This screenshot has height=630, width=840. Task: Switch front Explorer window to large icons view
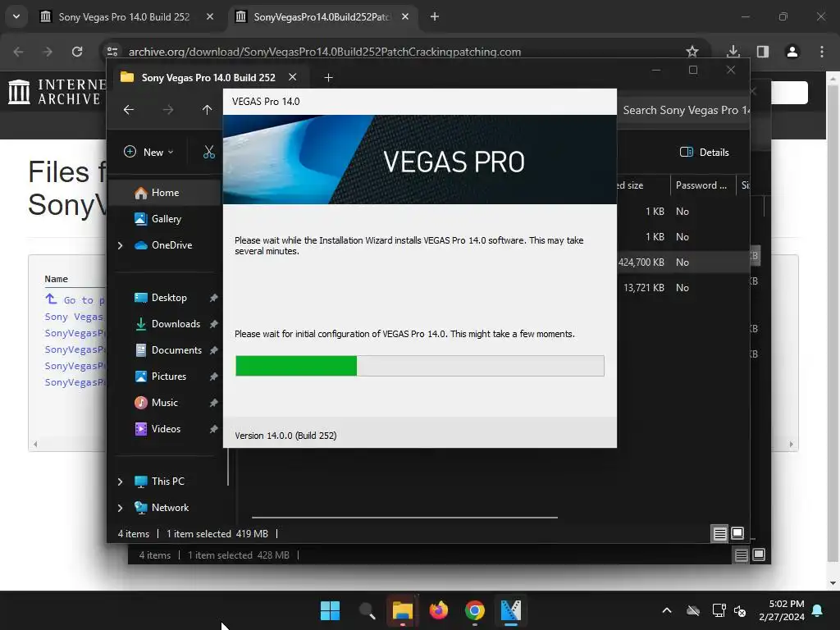[x=737, y=533]
